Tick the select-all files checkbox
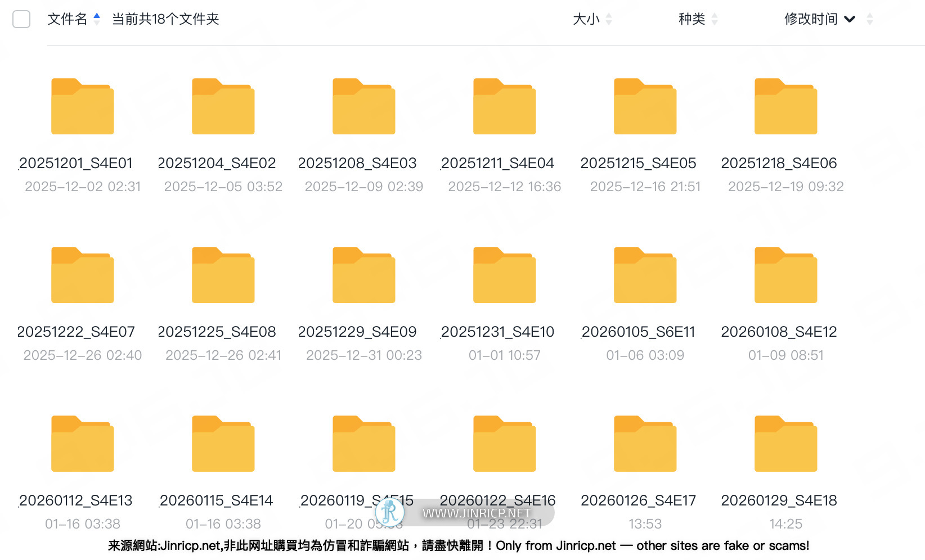This screenshot has height=560, width=925. (21, 19)
